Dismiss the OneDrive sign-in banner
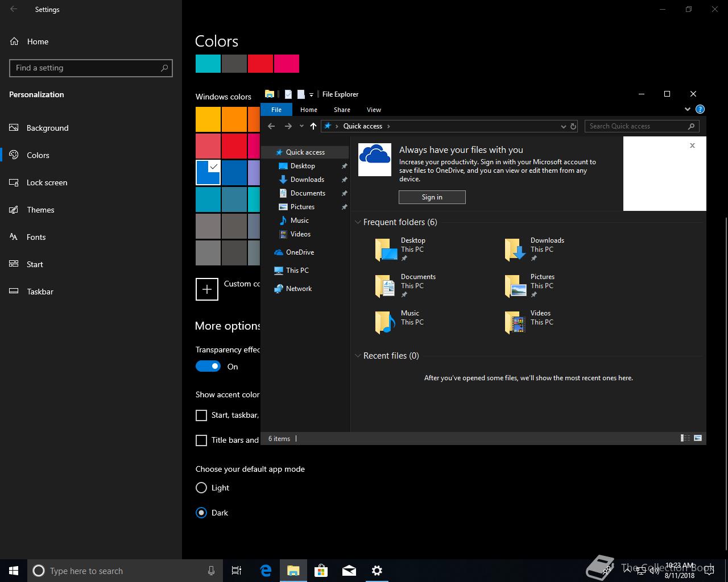Viewport: 728px width, 582px height. [692, 145]
